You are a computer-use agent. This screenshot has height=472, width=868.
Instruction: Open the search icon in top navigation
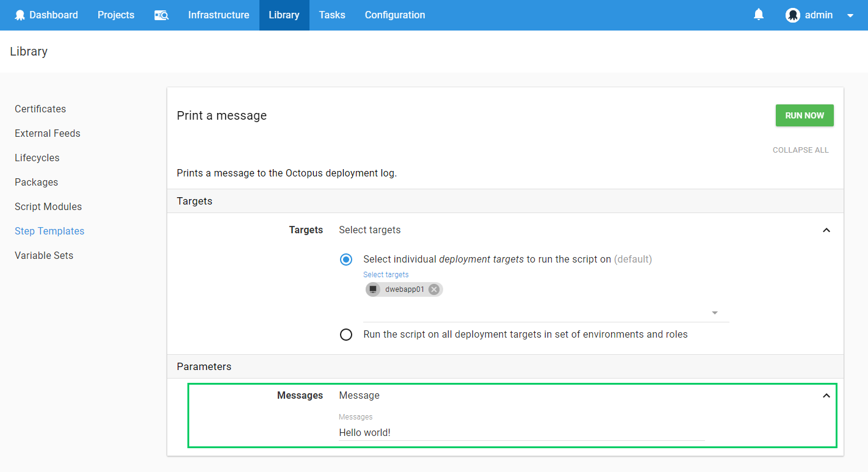(161, 15)
